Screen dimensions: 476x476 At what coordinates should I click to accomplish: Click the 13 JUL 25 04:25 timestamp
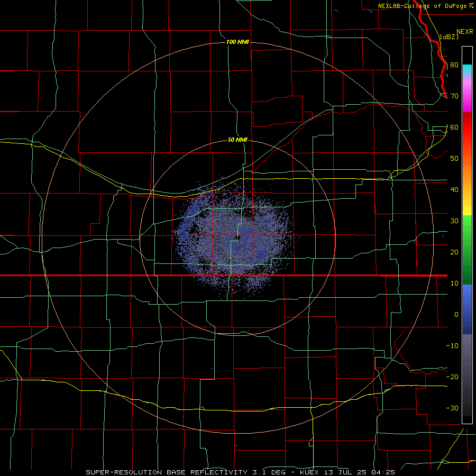360,472
